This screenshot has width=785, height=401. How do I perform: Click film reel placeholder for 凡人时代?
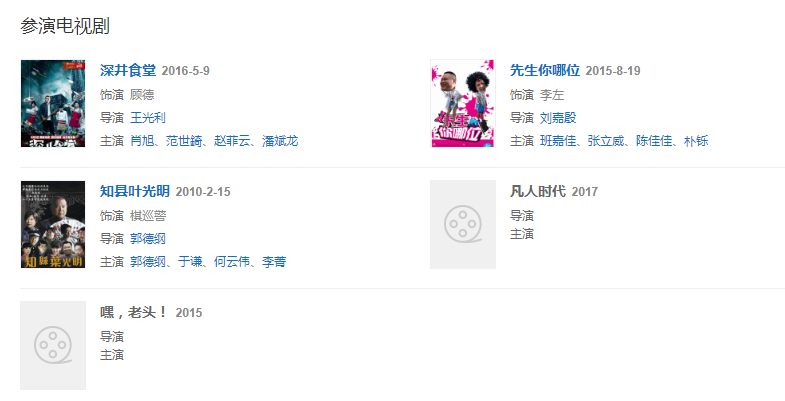click(463, 224)
